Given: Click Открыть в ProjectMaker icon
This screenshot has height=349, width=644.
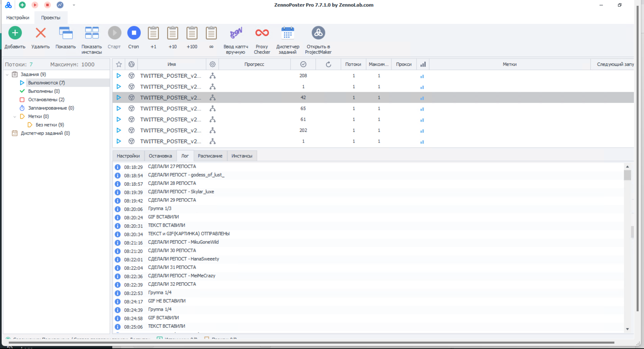Looking at the screenshot, I should click(x=318, y=33).
